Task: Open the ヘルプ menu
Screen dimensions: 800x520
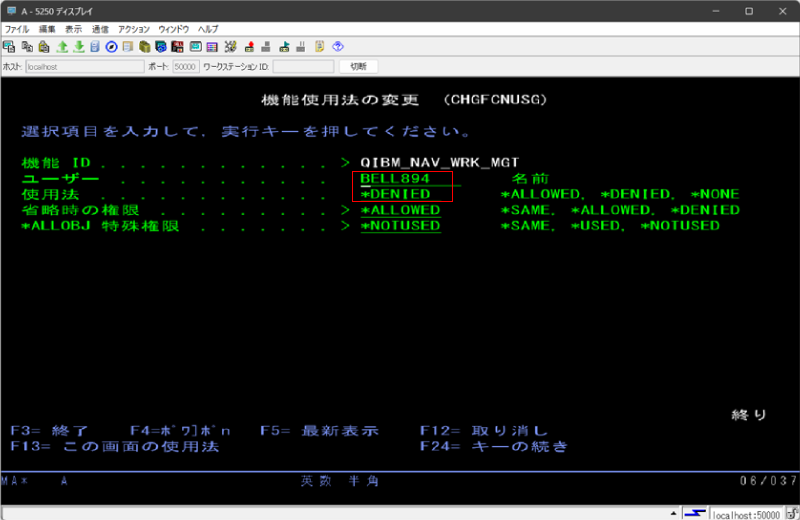Action: (208, 29)
